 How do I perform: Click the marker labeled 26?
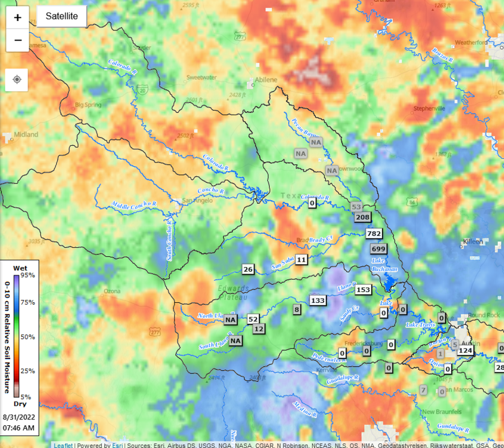pos(248,269)
